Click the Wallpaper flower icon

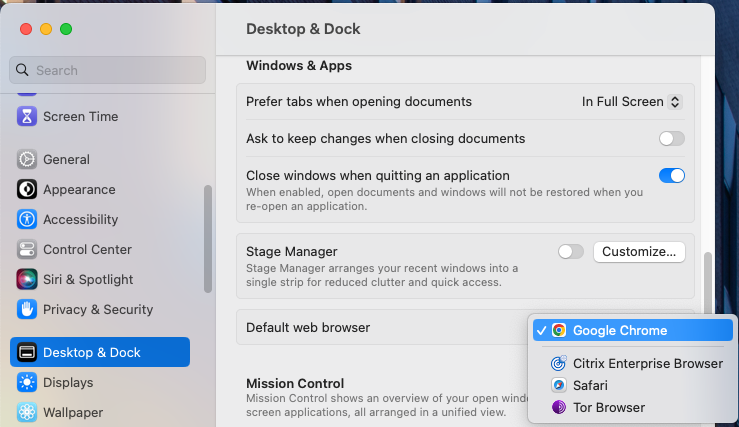click(x=27, y=412)
